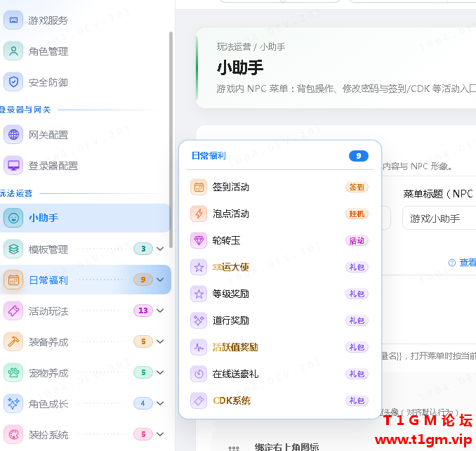
Task: Click the 日常福利 popup header title
Action: [x=209, y=156]
